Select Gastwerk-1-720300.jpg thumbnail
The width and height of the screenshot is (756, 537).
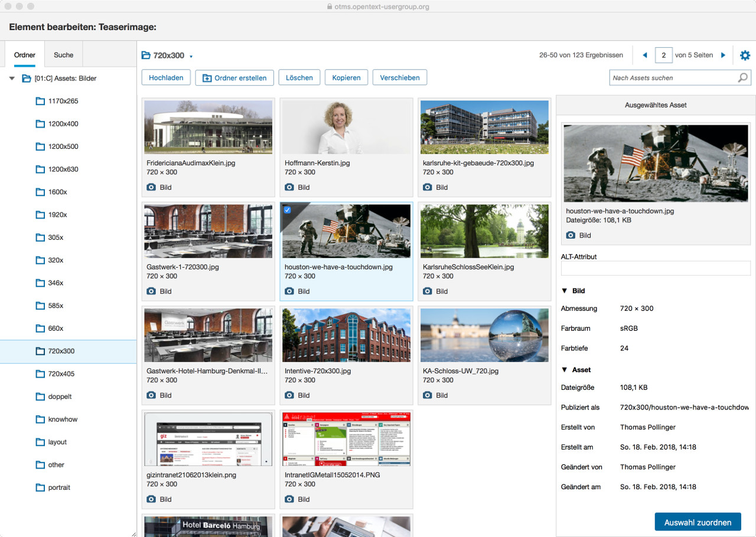[x=208, y=231]
